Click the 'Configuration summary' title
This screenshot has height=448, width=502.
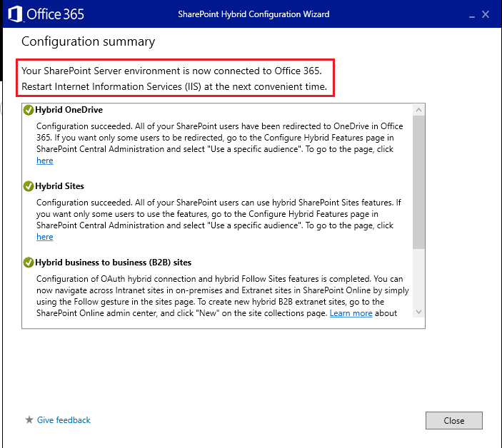click(89, 41)
